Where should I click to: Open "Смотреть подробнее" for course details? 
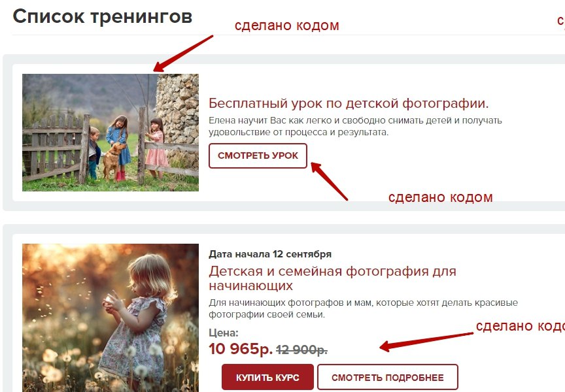coord(388,377)
